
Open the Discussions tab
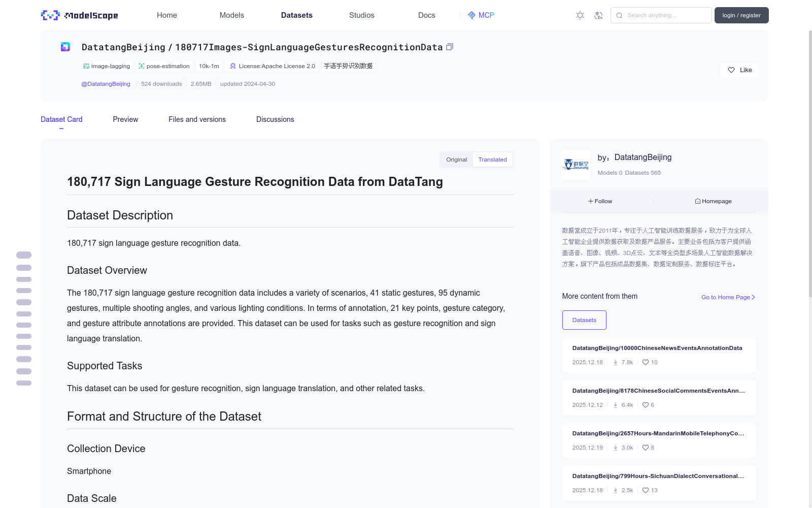click(x=275, y=119)
